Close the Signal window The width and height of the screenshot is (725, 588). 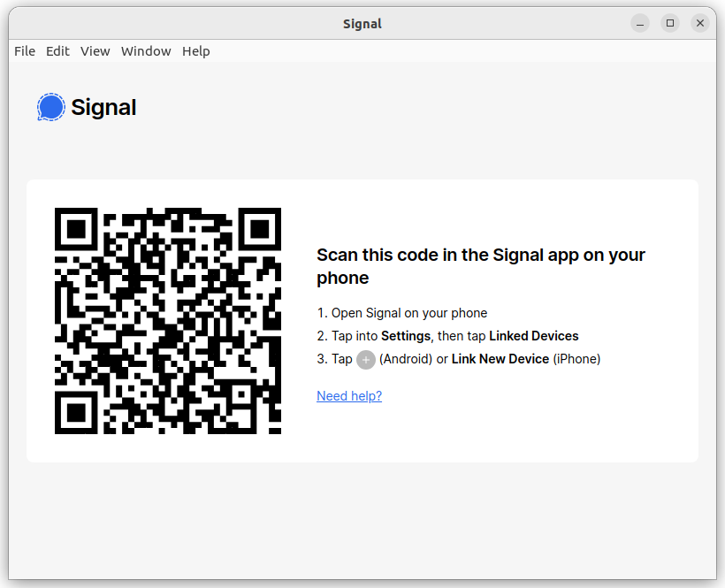[x=700, y=23]
